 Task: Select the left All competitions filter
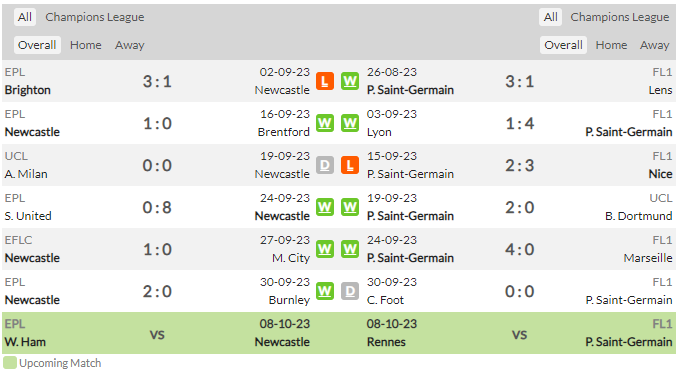click(25, 17)
